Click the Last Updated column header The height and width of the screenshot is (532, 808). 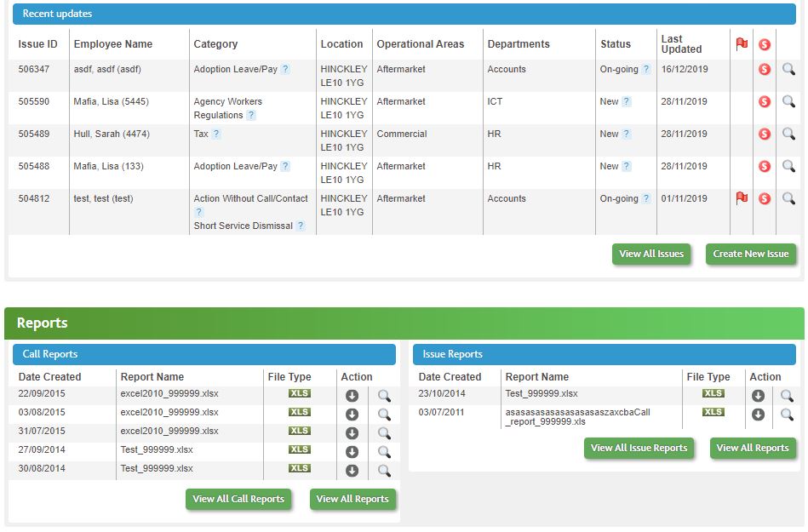(x=682, y=44)
